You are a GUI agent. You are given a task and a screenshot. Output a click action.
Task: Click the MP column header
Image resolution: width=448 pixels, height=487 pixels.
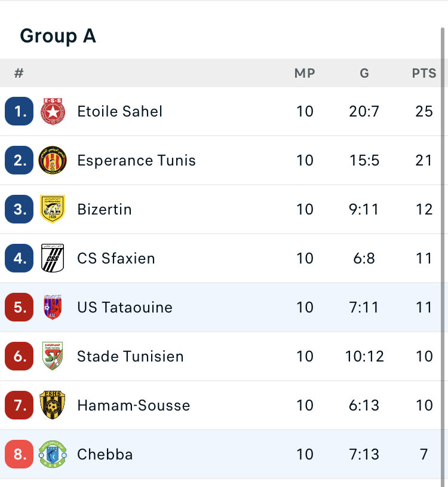click(x=305, y=73)
